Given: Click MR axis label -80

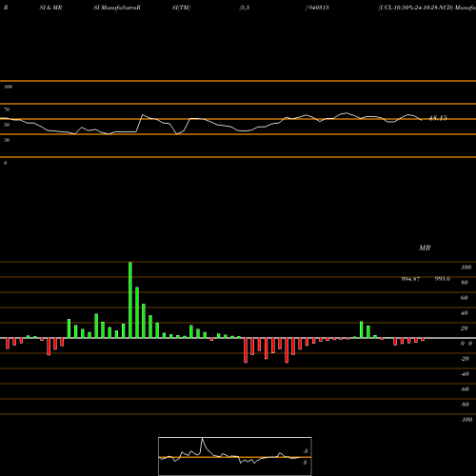Looking at the screenshot, I should 465,405.
